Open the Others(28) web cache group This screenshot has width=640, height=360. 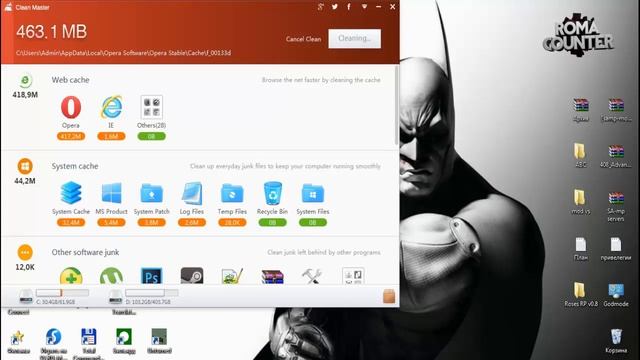pos(151,107)
